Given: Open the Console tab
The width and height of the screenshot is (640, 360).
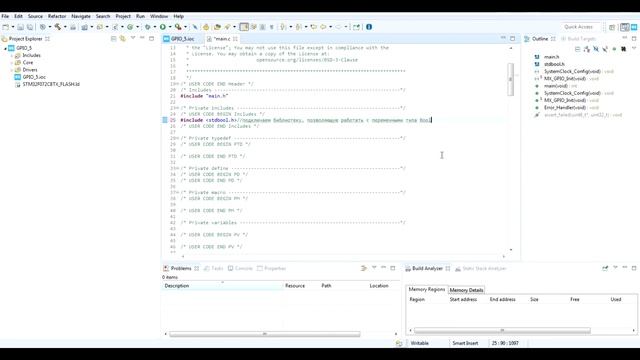Looking at the screenshot, I should 240,268.
